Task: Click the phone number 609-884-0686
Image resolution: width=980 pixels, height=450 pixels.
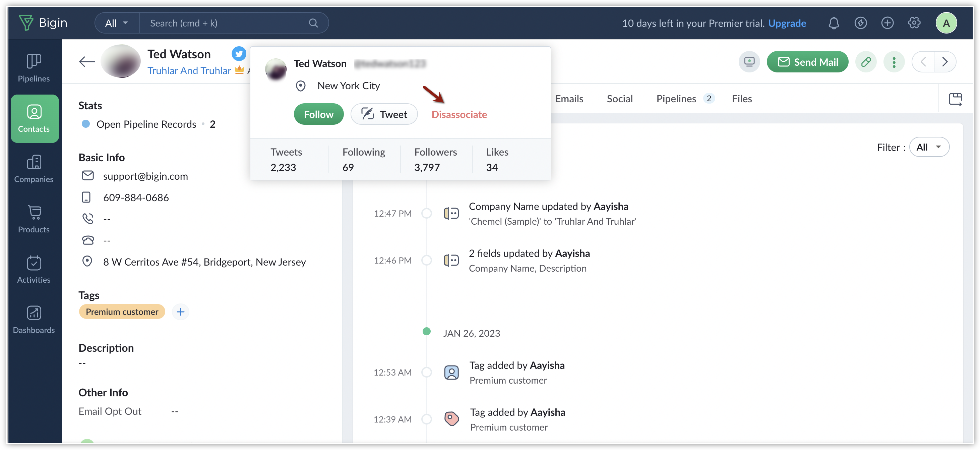Action: coord(136,197)
